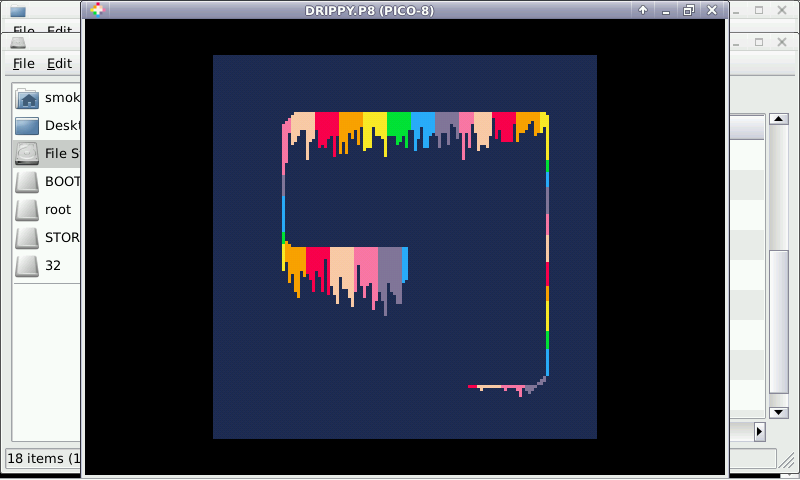The width and height of the screenshot is (800, 480).
Task: Click the 32 volume drive icon
Action: (x=28, y=266)
